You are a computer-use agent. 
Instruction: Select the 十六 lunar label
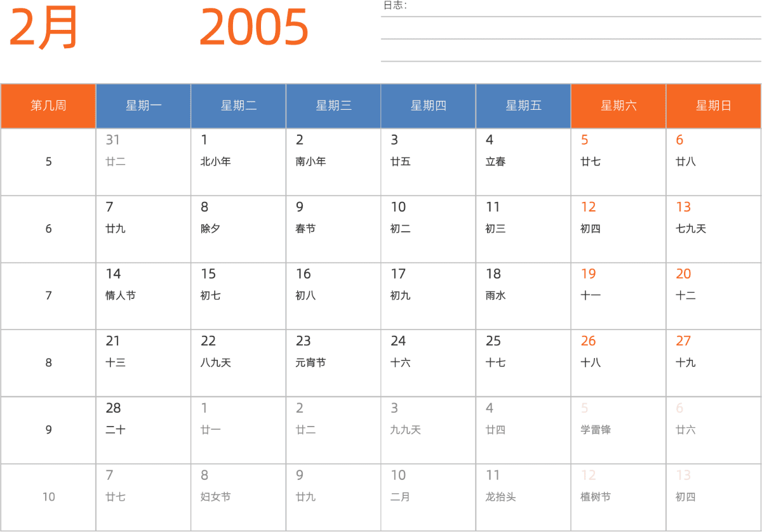[401, 363]
